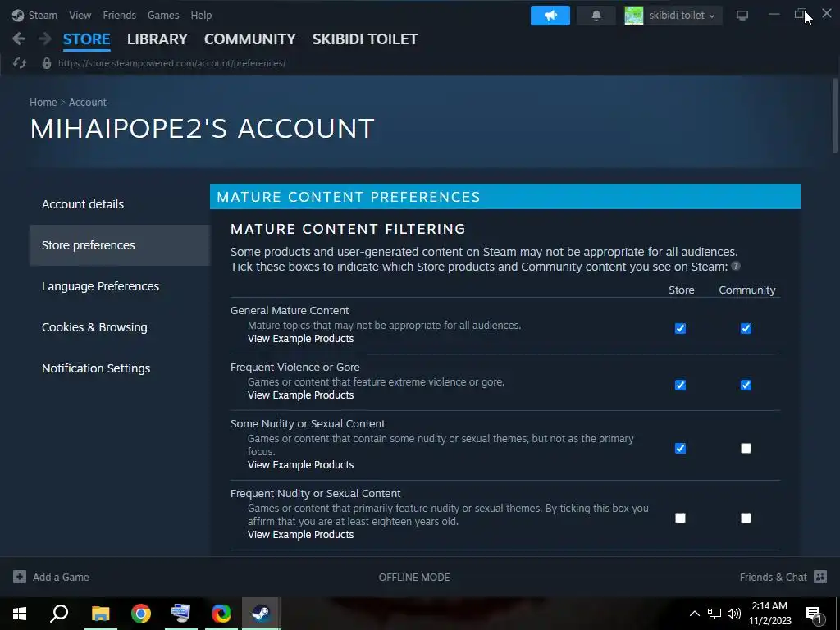Launch Chrome from the taskbar
Viewport: 840px width, 630px height.
[x=141, y=614]
